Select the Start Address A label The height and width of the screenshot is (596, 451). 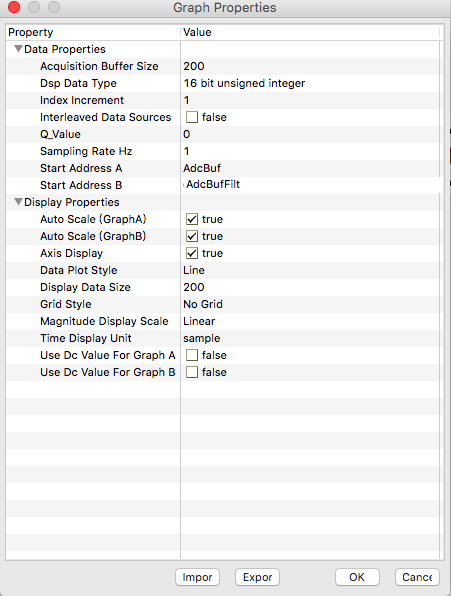(81, 168)
